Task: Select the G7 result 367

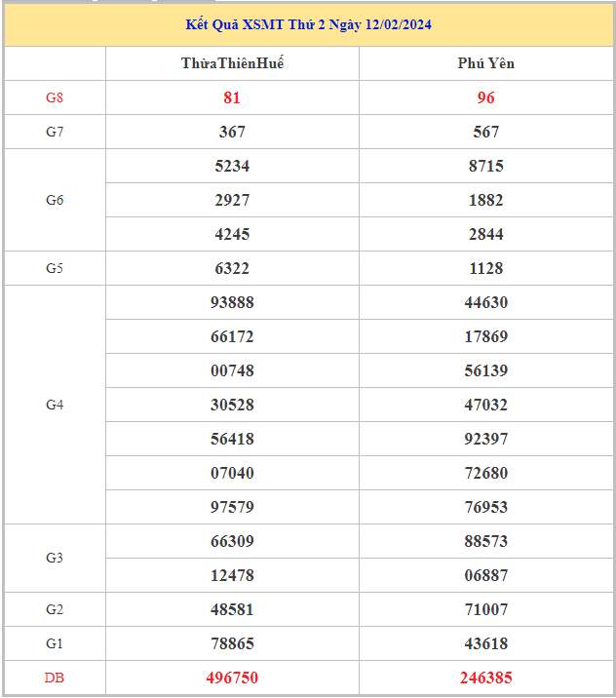Action: pos(232,132)
